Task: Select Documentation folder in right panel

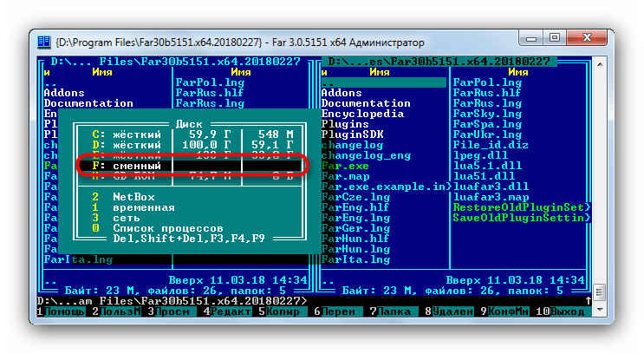Action: (366, 103)
